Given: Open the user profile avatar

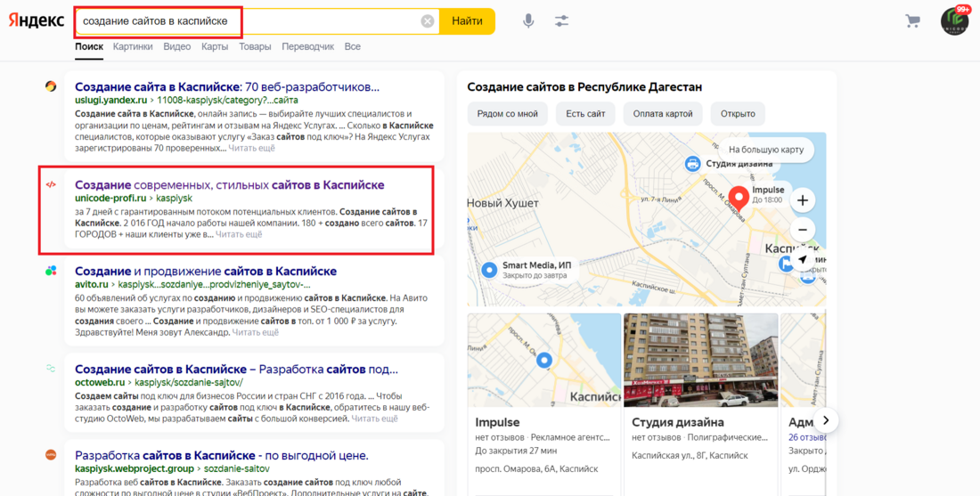Looking at the screenshot, I should (x=954, y=21).
